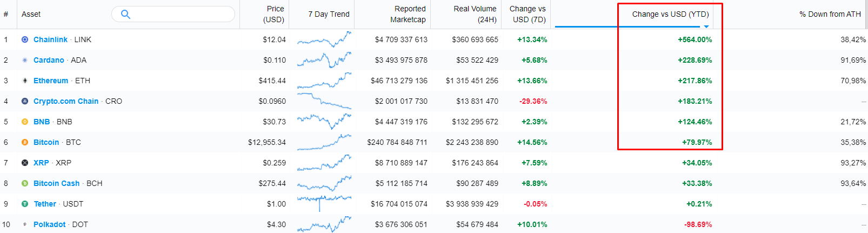Screen dimensions: 868x233
Task: Sort by Change vs USD (YTD) column
Action: point(670,14)
